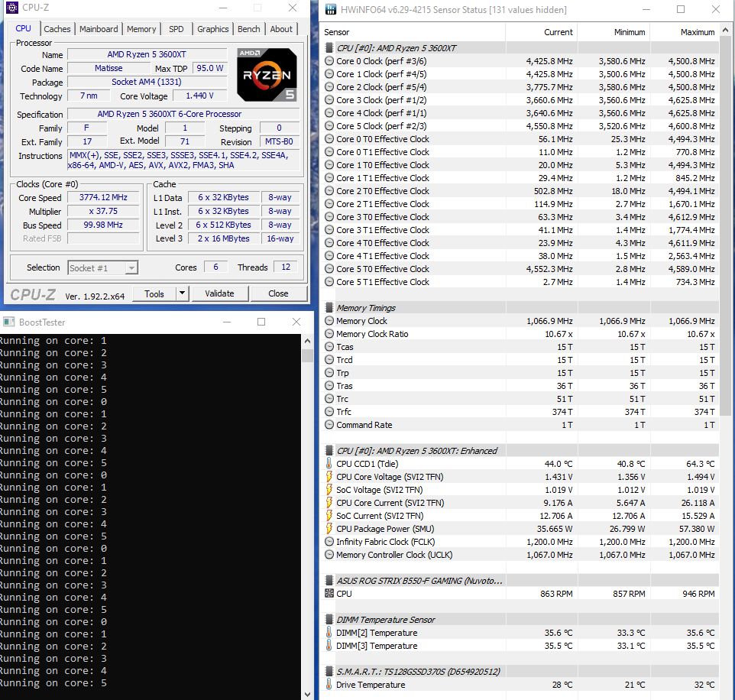Image resolution: width=735 pixels, height=700 pixels.
Task: Click the Tools button in CPU-Z
Action: [x=154, y=294]
